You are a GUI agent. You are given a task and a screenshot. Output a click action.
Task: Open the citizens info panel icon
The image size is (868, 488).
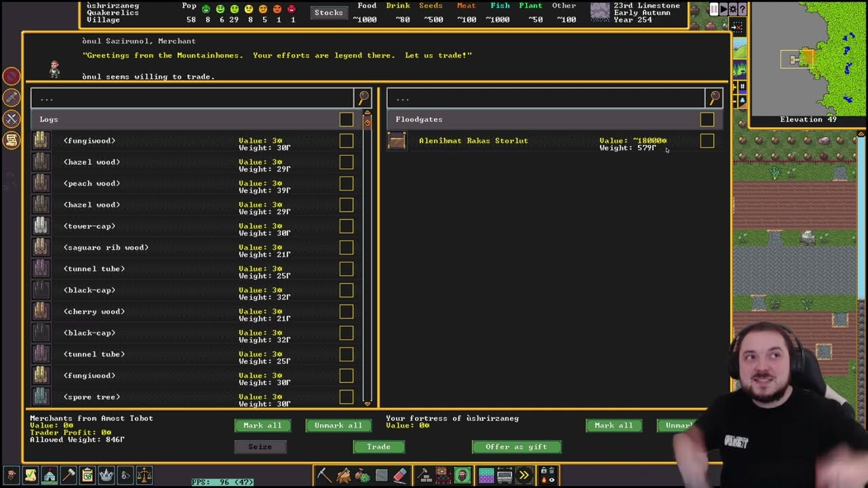(x=12, y=475)
